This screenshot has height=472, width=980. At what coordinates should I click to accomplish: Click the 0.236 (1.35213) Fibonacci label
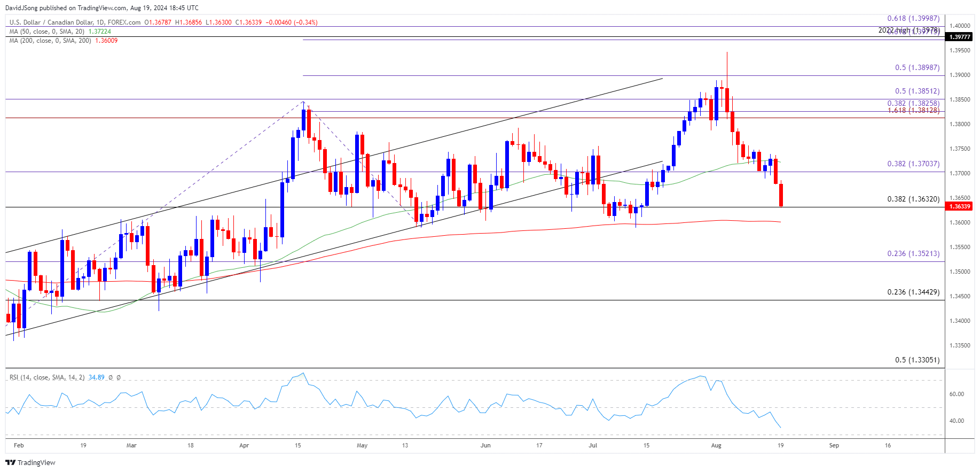[x=913, y=254]
